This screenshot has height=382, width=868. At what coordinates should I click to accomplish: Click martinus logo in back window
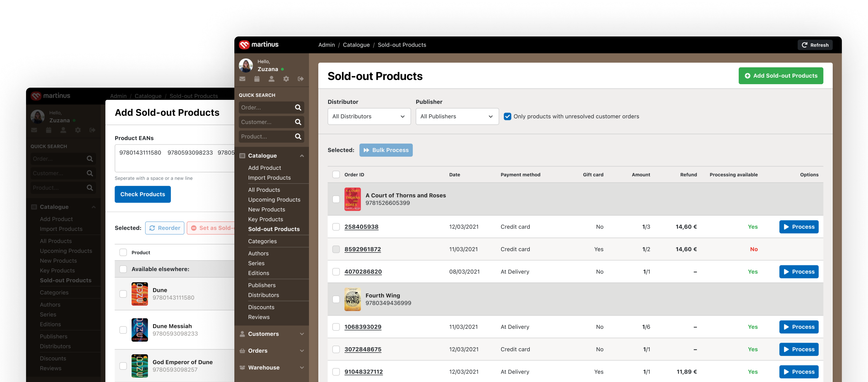coord(51,96)
